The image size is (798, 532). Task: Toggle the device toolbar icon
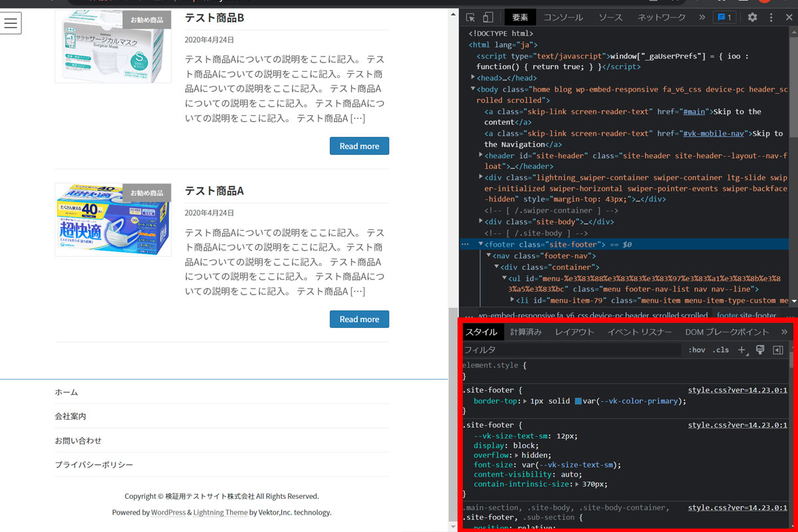(487, 17)
